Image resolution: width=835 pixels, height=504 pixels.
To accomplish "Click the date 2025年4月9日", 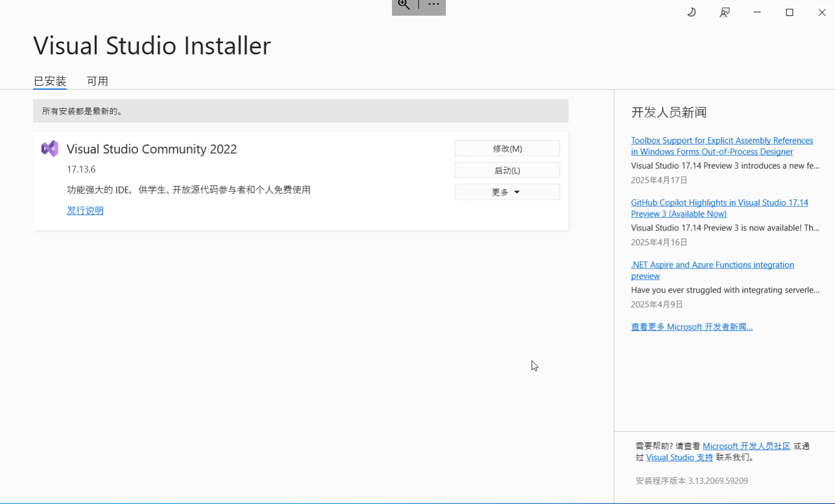I will click(x=657, y=304).
